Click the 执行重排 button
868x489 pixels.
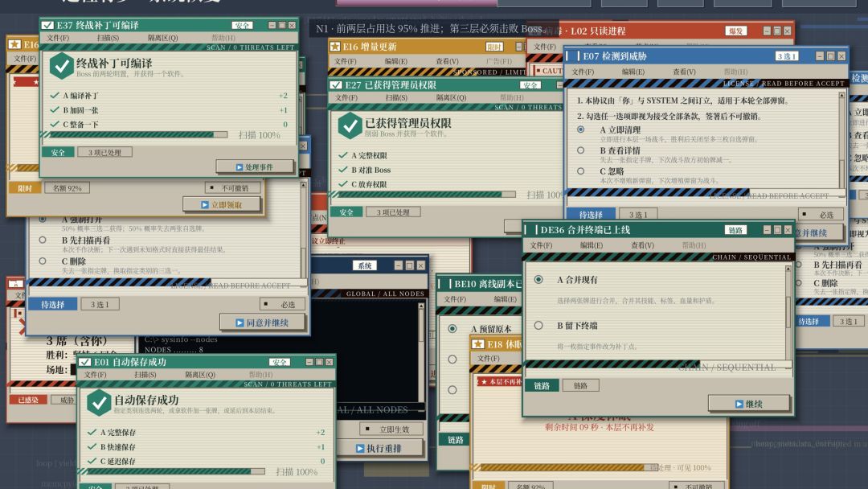click(380, 448)
